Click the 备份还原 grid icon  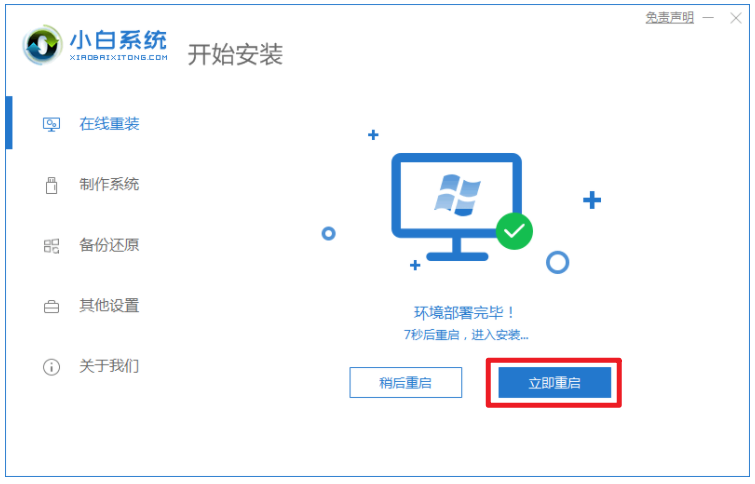[52, 246]
